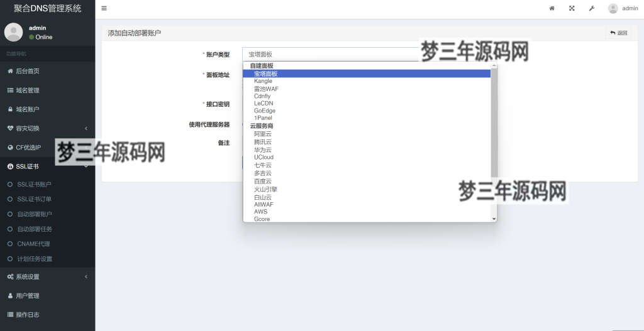Click dropdown list scrollbar down arrow

coord(494,219)
